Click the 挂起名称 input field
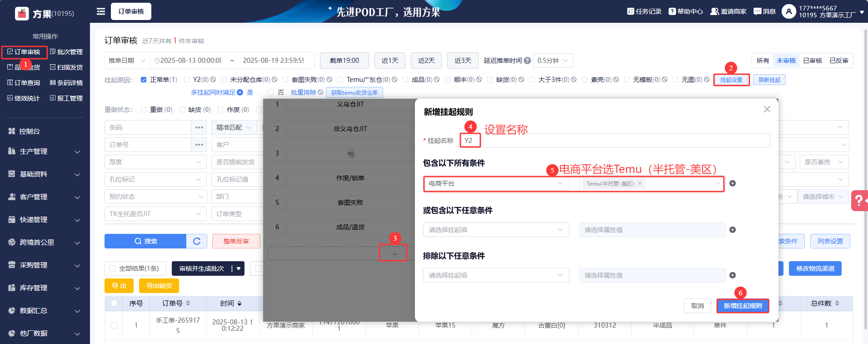This screenshot has height=344, width=868. (x=615, y=141)
